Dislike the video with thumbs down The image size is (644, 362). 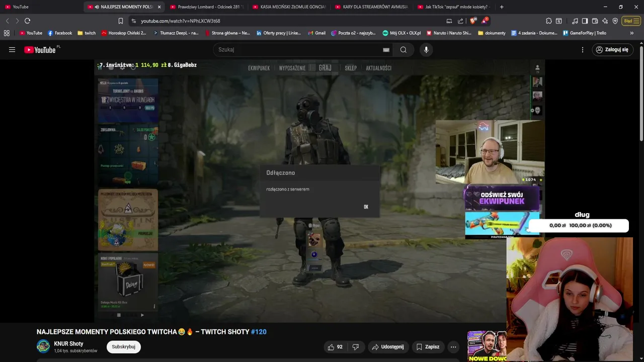click(356, 347)
